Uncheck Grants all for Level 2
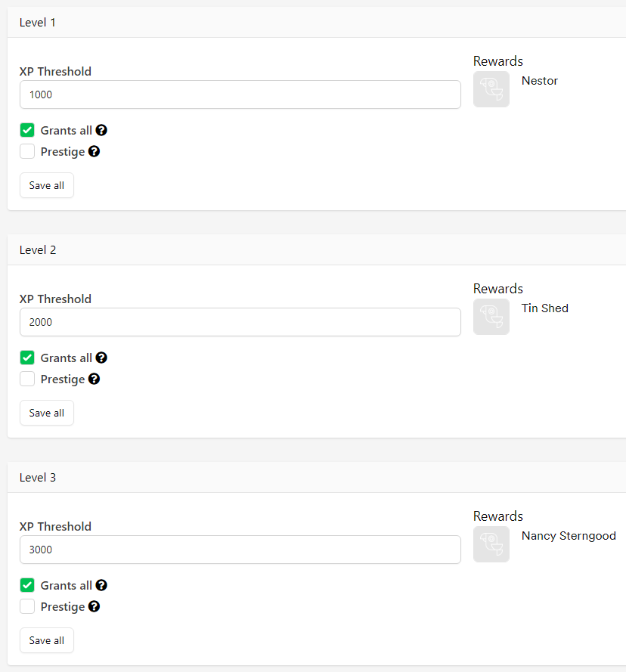The height and width of the screenshot is (672, 626). tap(27, 358)
